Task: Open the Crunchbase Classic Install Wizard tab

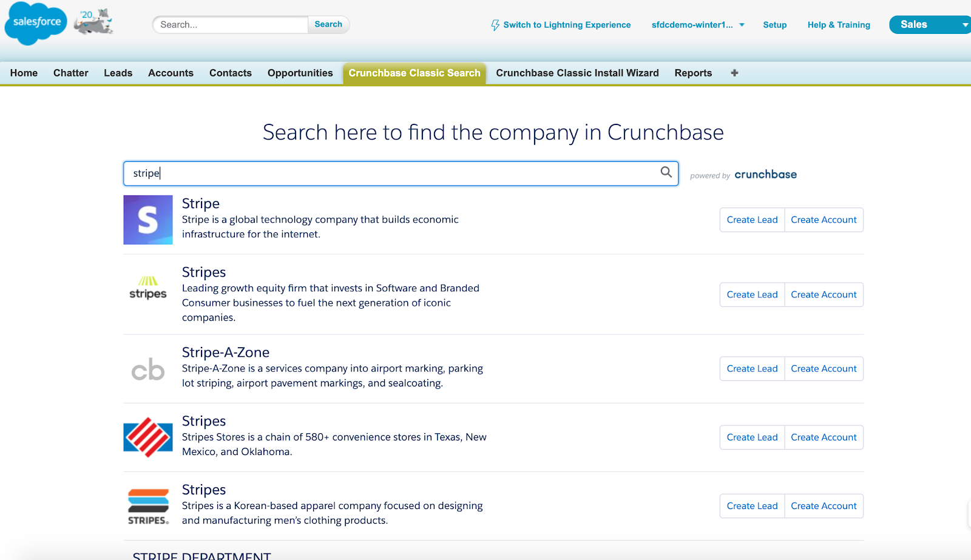Action: (577, 73)
